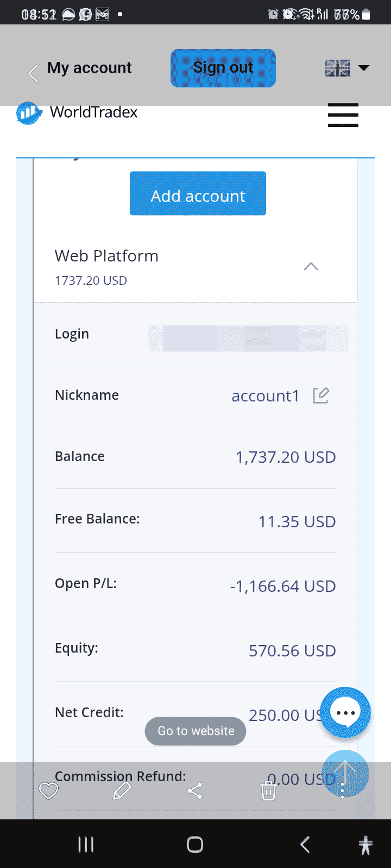
Task: Tap the accessibility figure icon
Action: click(365, 845)
